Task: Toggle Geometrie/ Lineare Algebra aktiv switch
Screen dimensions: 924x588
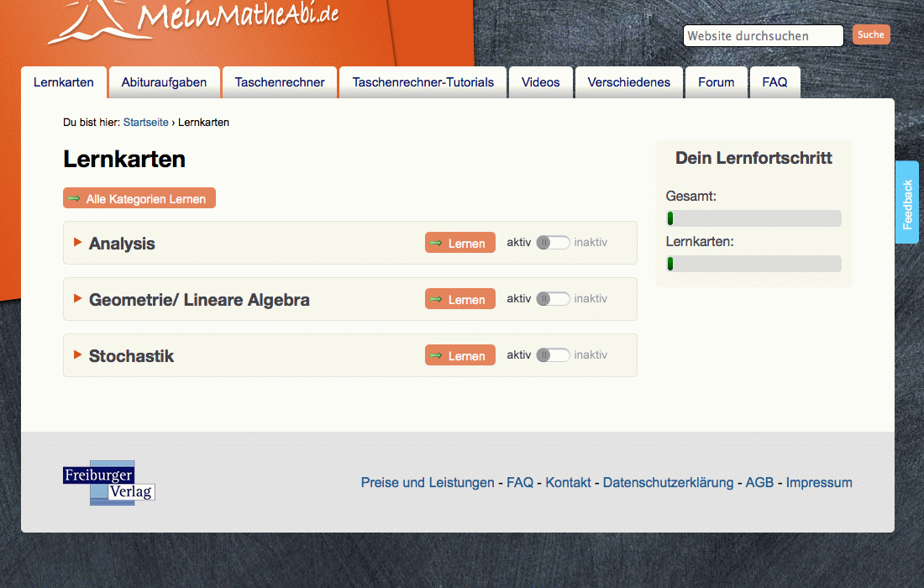Action: tap(553, 299)
